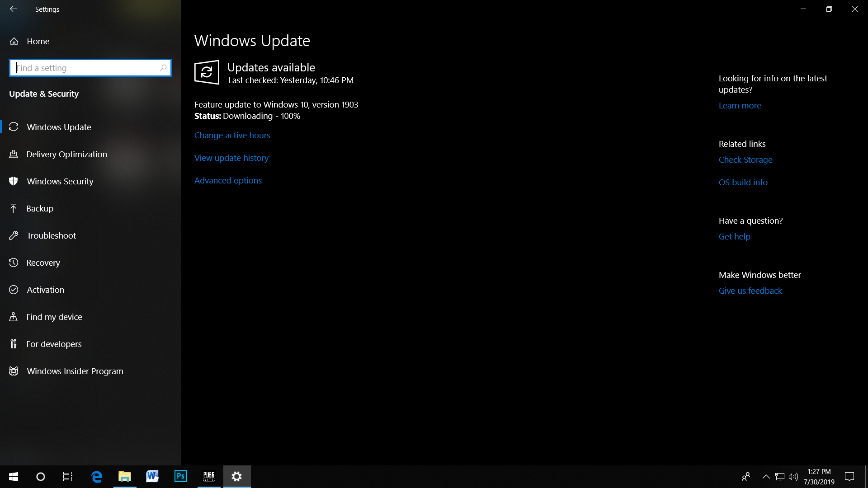Open Task View on the taskbar
The height and width of the screenshot is (488, 868).
pyautogui.click(x=68, y=477)
